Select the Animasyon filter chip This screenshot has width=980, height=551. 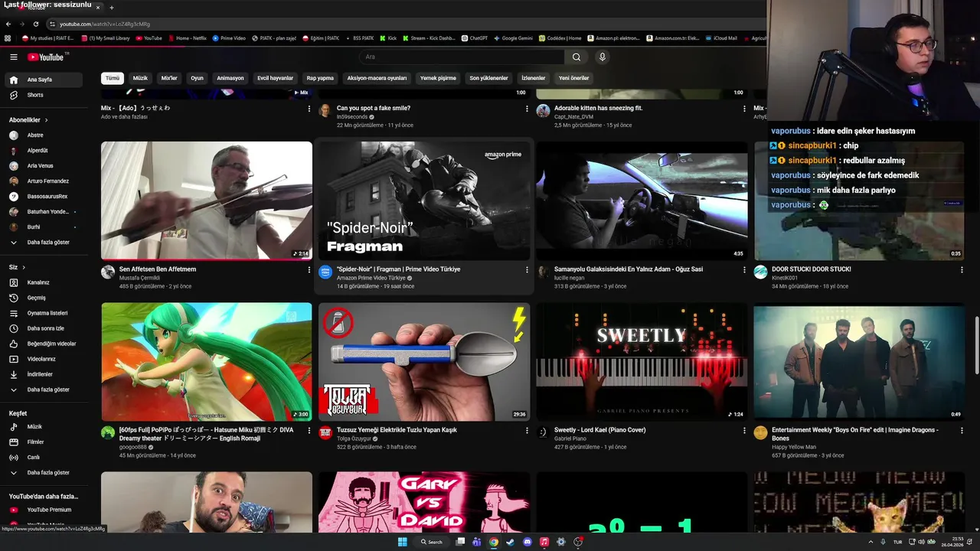(230, 78)
